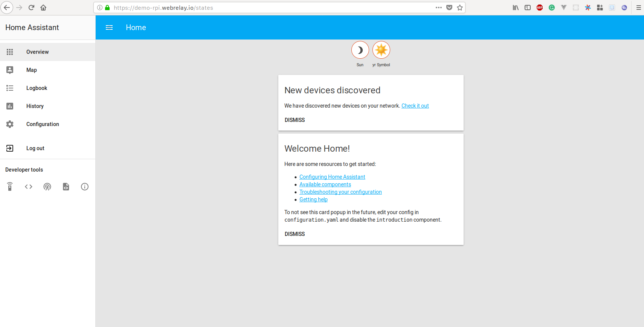Click the browser home icon
The width and height of the screenshot is (644, 327).
point(43,8)
